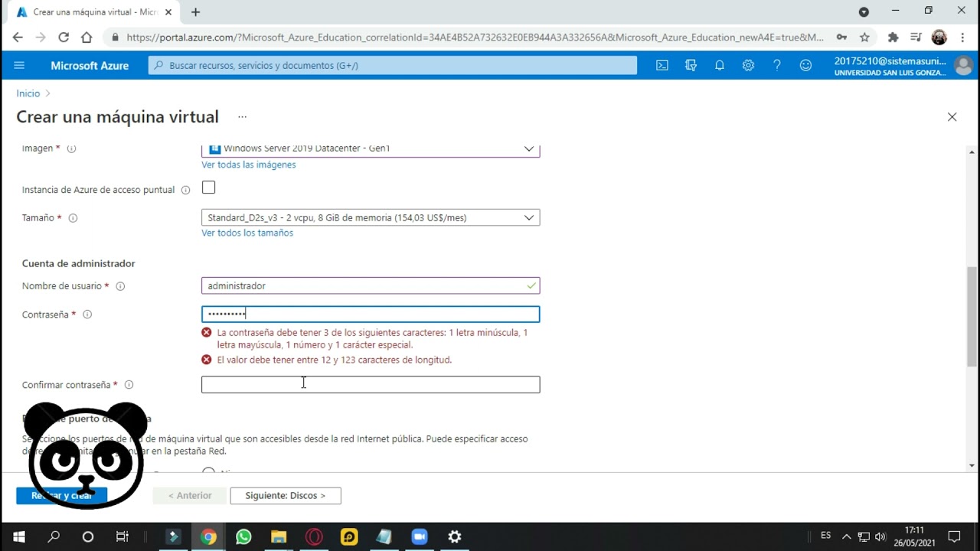Screen dimensions: 980x551
Task: Show info tooltip for Nombre de usuario
Action: 120,286
